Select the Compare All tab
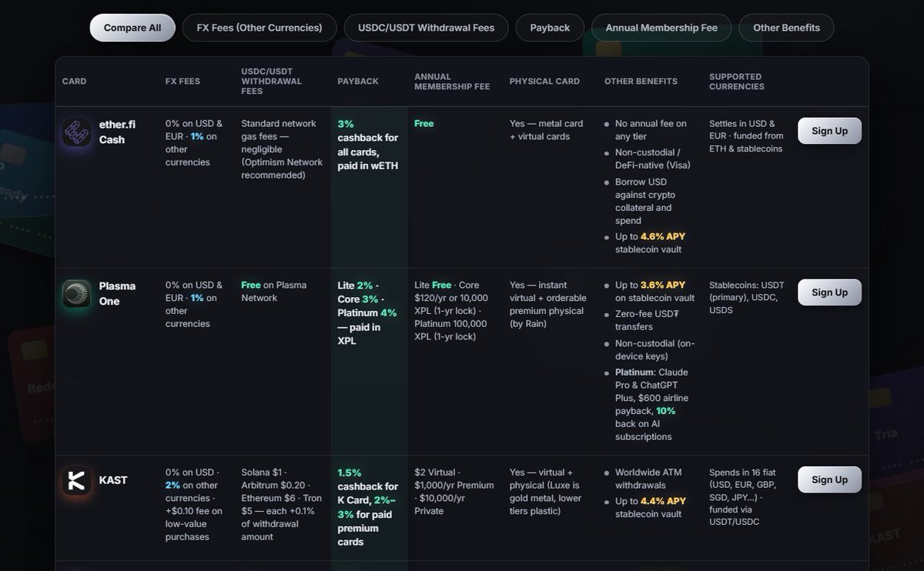 click(132, 28)
